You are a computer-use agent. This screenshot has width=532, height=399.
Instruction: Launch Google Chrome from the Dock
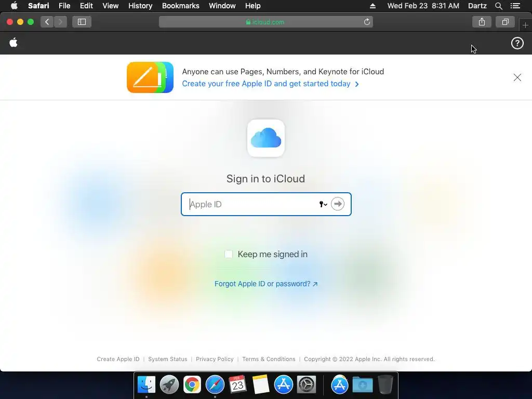tap(192, 384)
